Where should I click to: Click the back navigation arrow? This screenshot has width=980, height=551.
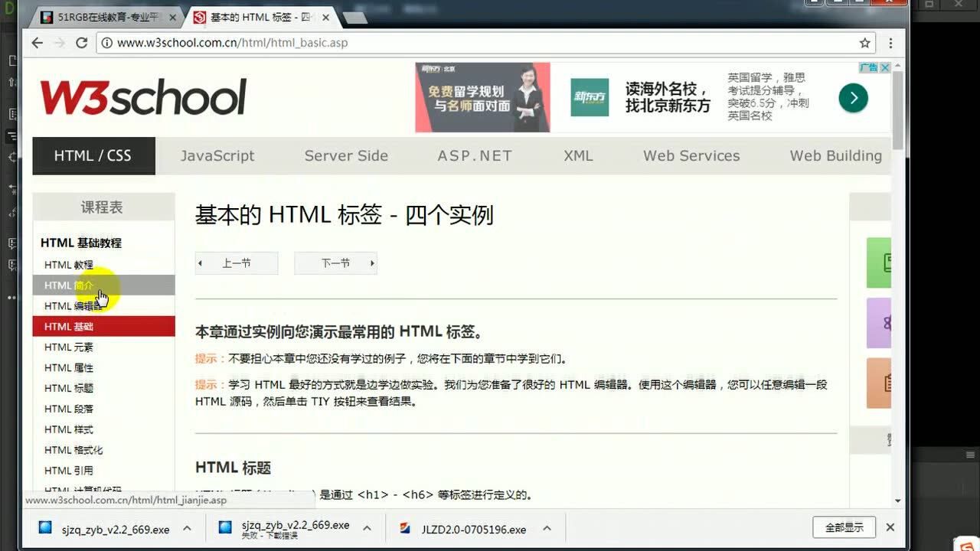(x=37, y=43)
